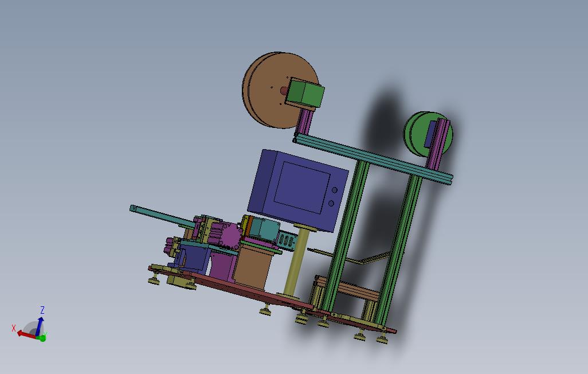588x374 pixels.
Task: Click the green Y axis ball of the triad
Action: (x=42, y=338)
